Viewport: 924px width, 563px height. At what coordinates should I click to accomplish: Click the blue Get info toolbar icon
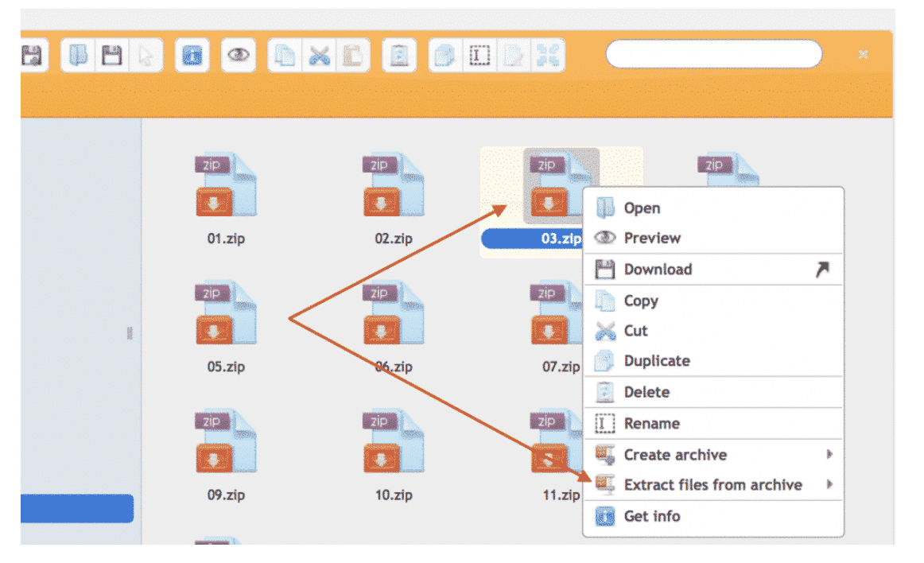[x=192, y=56]
